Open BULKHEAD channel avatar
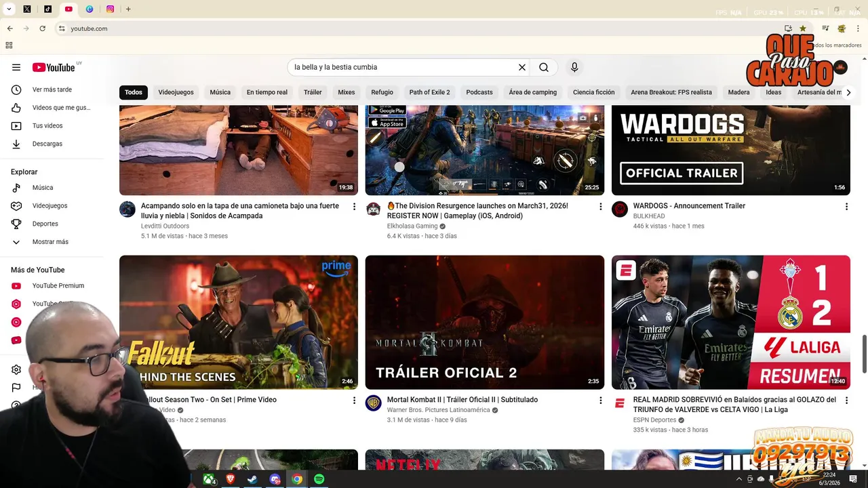Image resolution: width=868 pixels, height=488 pixels. (620, 209)
